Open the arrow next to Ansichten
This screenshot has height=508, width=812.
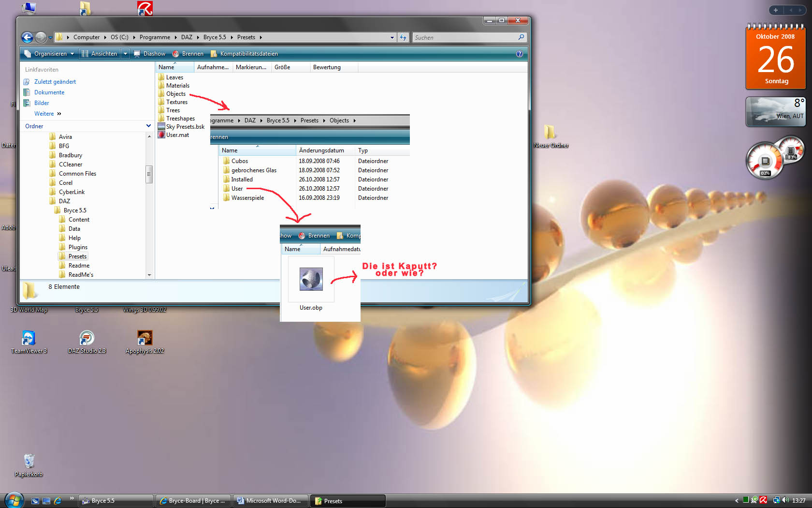click(x=125, y=54)
